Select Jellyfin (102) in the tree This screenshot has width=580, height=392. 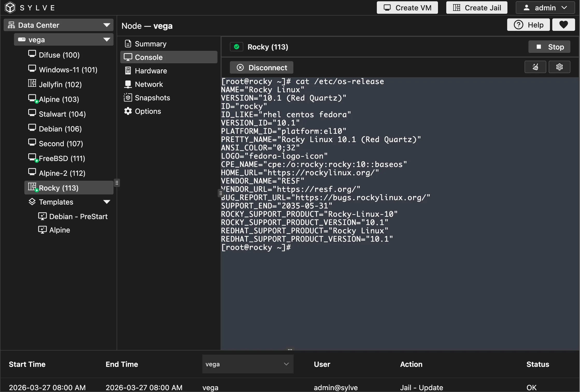coord(69,84)
